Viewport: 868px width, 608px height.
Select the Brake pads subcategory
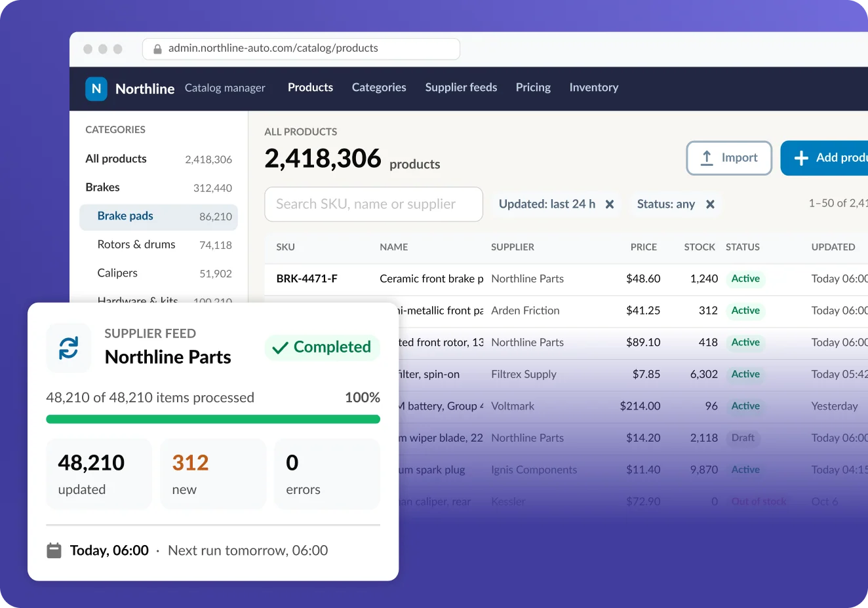pos(159,217)
